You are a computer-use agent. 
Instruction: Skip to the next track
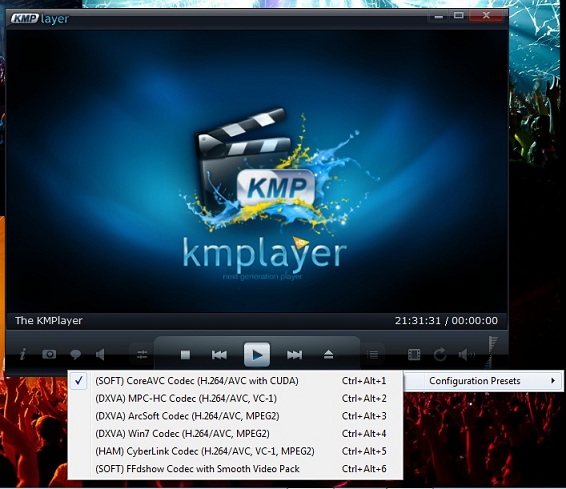(295, 355)
